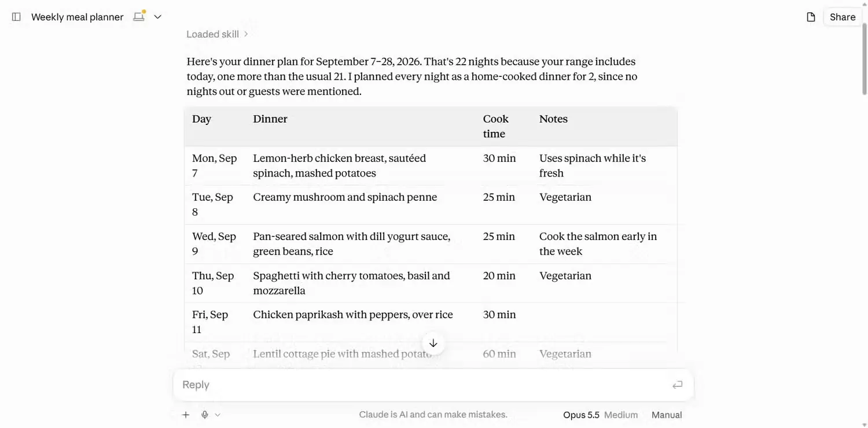Select the Dinner column header
The width and height of the screenshot is (868, 428).
(x=270, y=119)
